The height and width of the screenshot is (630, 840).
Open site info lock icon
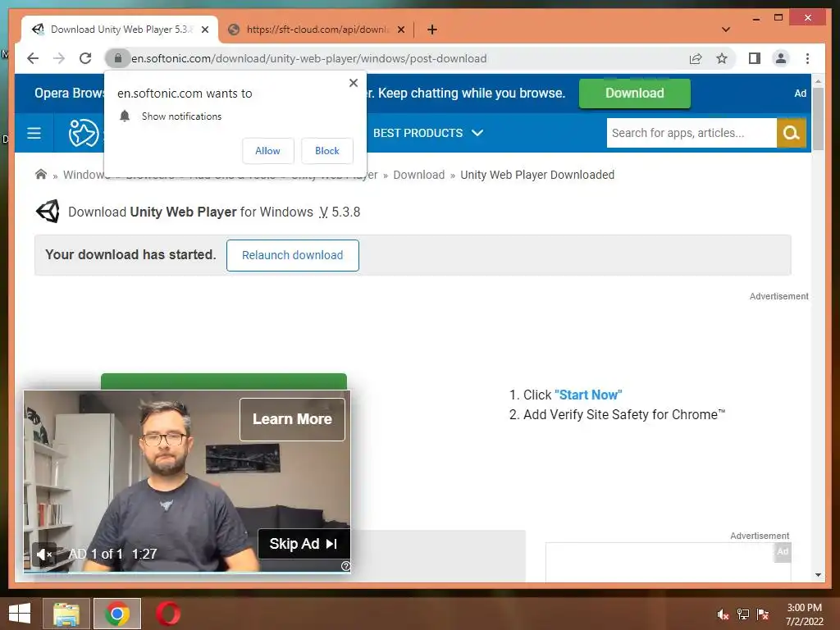pyautogui.click(x=118, y=58)
